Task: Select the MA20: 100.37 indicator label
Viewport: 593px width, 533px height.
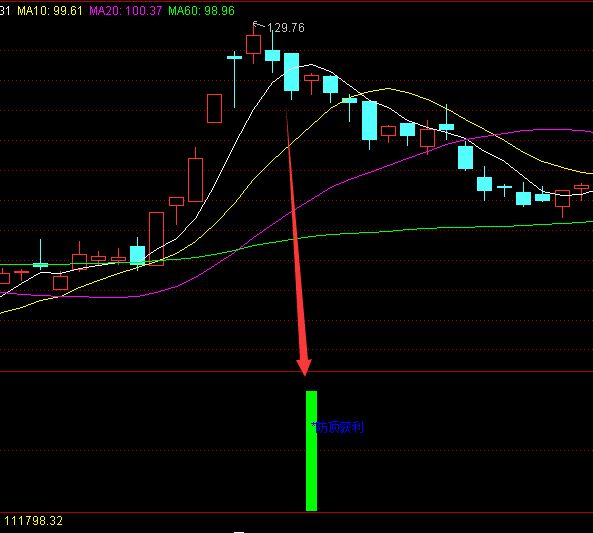Action: pos(126,11)
